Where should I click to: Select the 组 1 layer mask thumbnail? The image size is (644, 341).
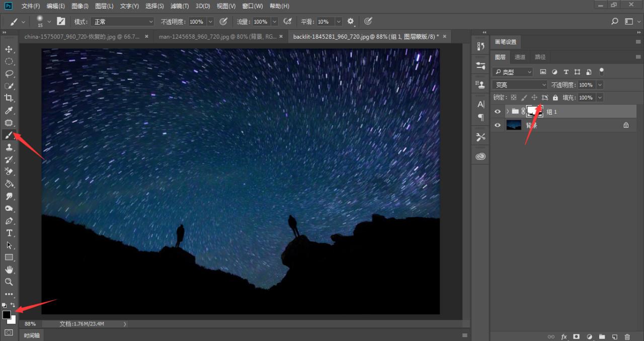tap(534, 112)
